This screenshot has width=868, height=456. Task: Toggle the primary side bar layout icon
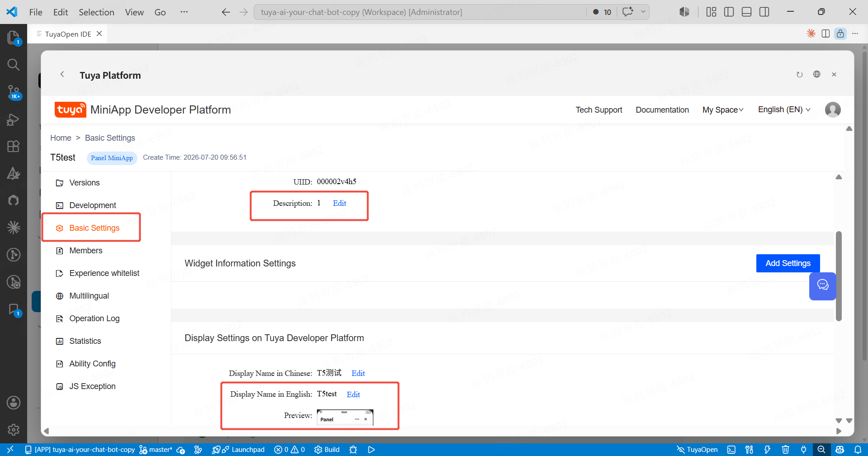point(729,12)
